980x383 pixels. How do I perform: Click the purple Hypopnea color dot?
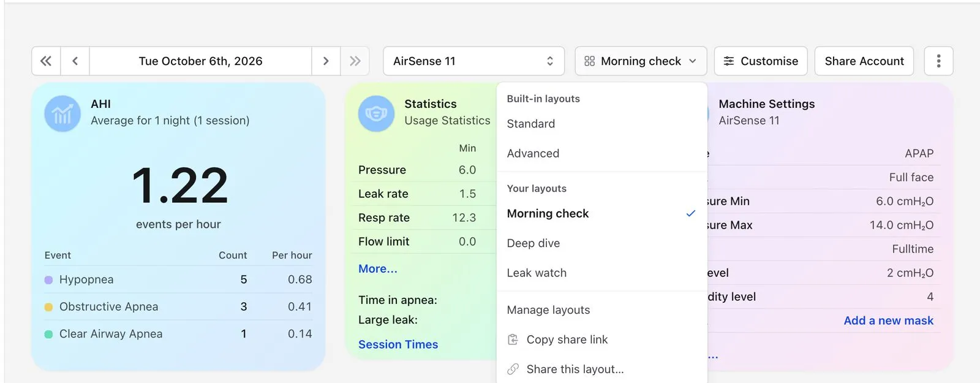[48, 280]
